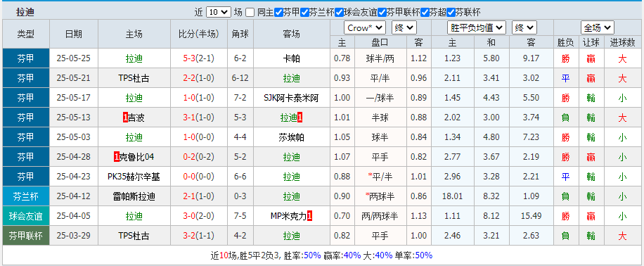Click the 角球 column header
Image resolution: width=644 pixels, height=266 pixels.
240,34
